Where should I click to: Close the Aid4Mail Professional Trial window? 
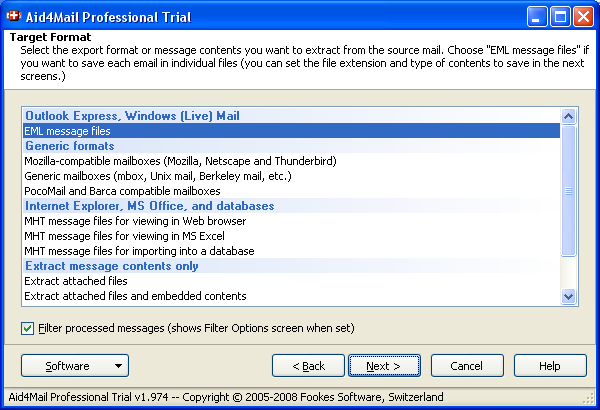583,17
